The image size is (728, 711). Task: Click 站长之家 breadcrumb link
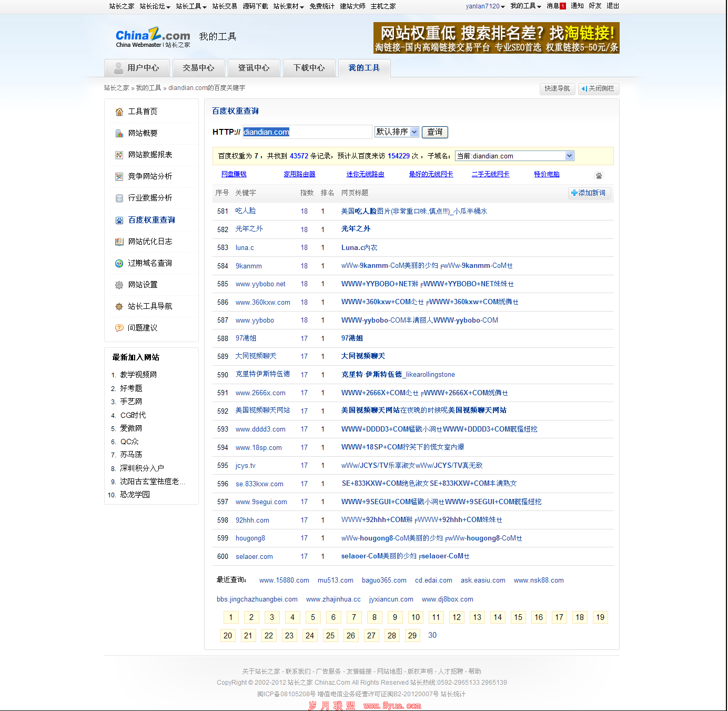pyautogui.click(x=117, y=88)
